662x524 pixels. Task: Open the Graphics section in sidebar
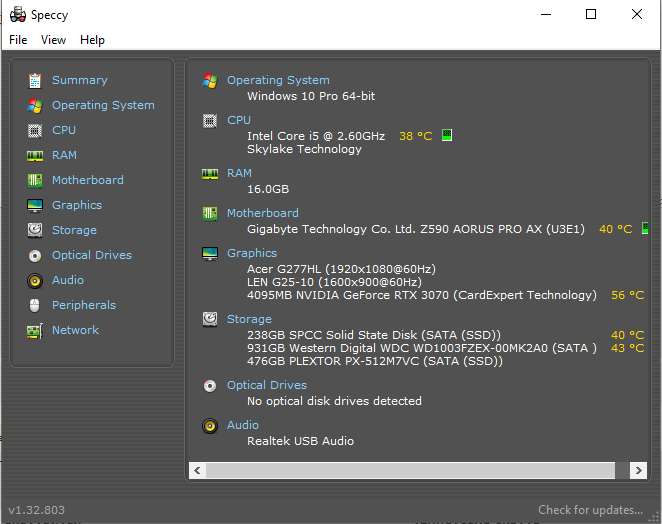pyautogui.click(x=77, y=205)
